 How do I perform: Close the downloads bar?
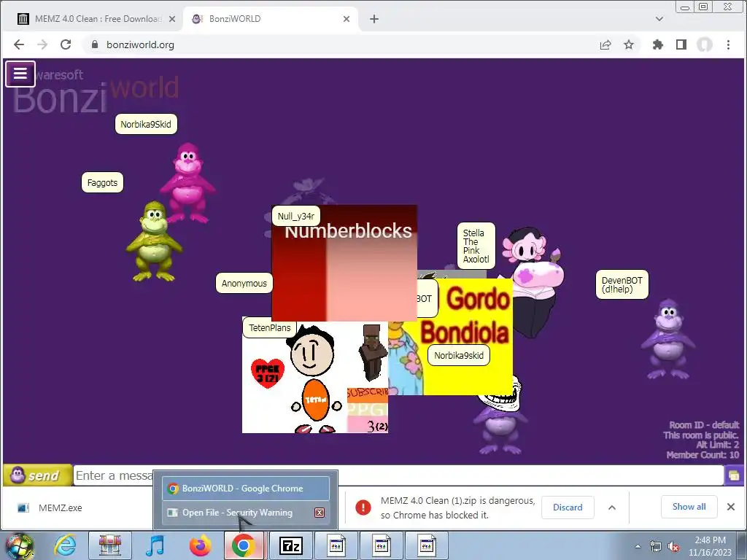pos(731,507)
